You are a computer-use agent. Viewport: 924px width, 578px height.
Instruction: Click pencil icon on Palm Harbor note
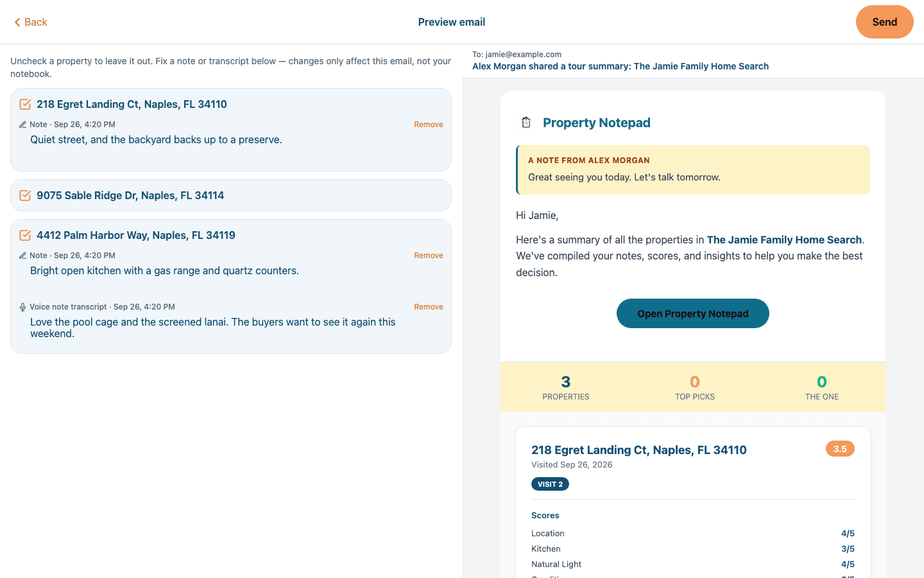[22, 256]
